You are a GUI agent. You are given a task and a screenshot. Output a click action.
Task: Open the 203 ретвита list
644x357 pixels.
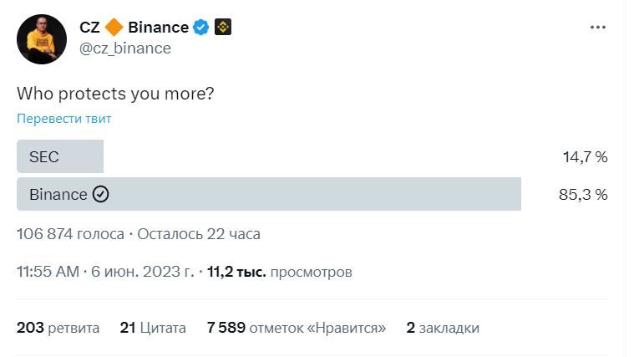click(x=58, y=328)
